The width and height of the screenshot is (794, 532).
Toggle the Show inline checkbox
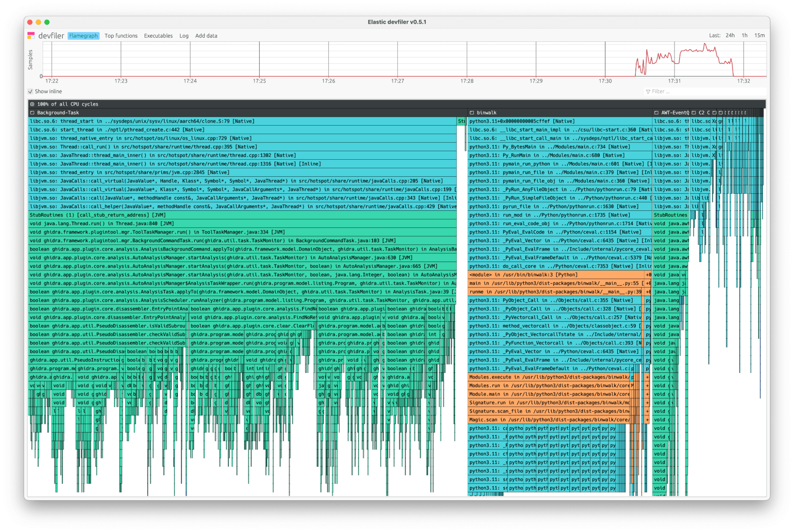(31, 91)
